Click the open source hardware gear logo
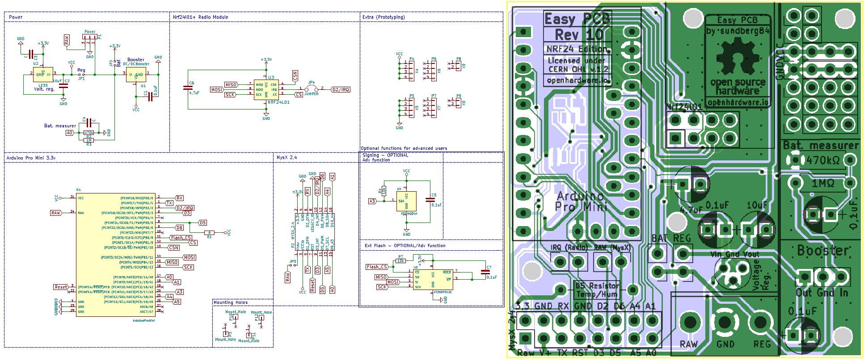Image resolution: width=868 pixels, height=361 pixels. coord(737,57)
